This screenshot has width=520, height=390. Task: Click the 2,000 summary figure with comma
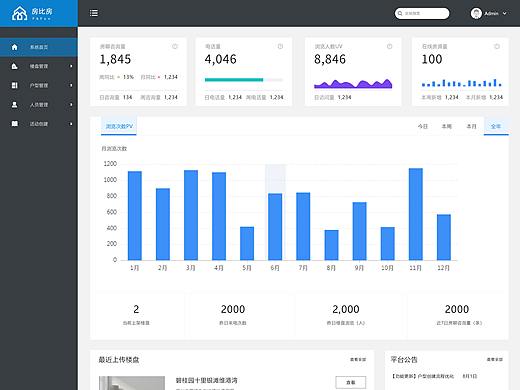(x=346, y=309)
